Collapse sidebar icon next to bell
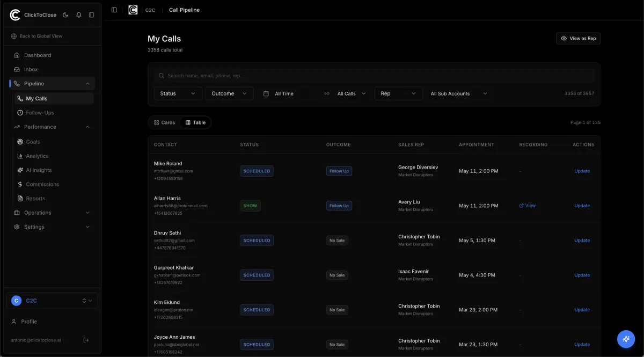644x357 pixels. click(92, 15)
